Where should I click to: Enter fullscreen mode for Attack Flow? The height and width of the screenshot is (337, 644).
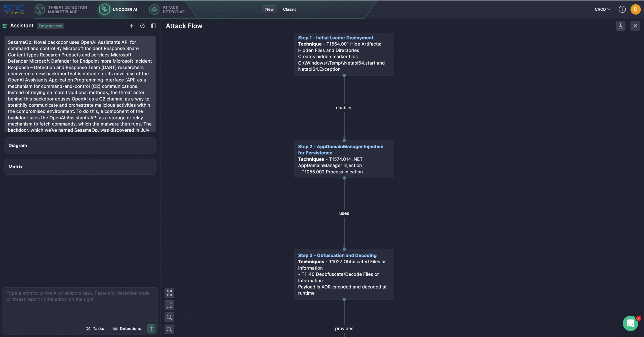pos(170,293)
